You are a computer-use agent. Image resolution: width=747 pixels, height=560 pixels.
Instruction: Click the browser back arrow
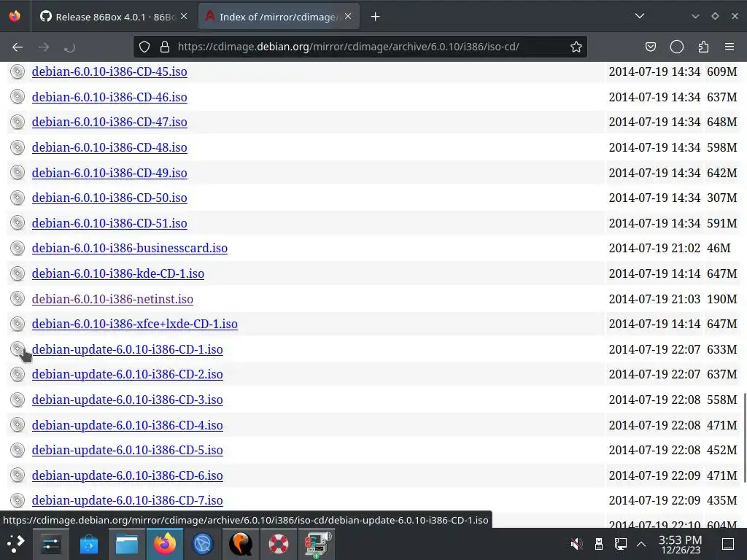pos(18,47)
